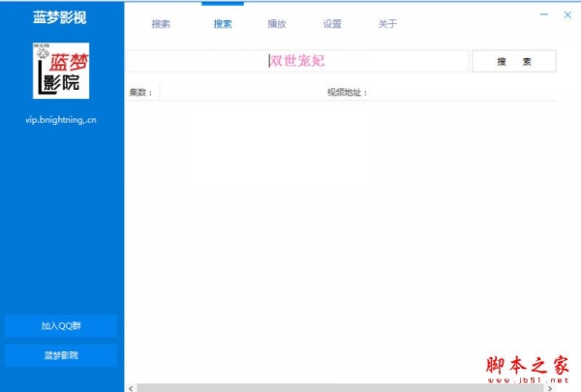Open the vip.bnightning.cn link
The width and height of the screenshot is (581, 392).
coord(61,120)
